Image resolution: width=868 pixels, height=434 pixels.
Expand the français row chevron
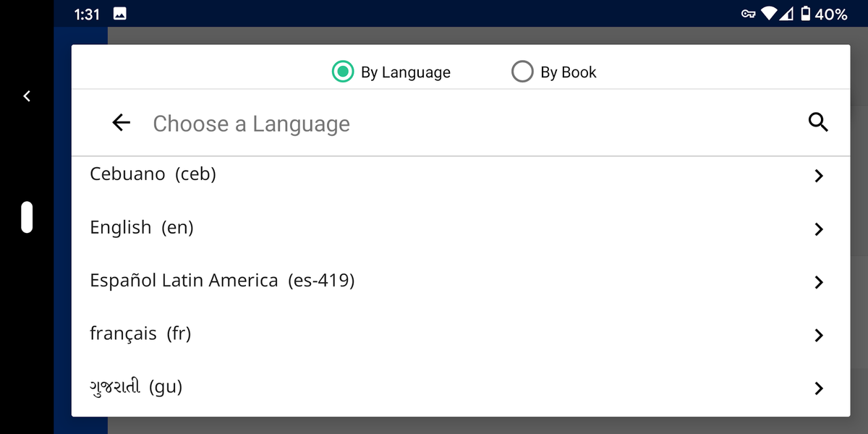819,335
